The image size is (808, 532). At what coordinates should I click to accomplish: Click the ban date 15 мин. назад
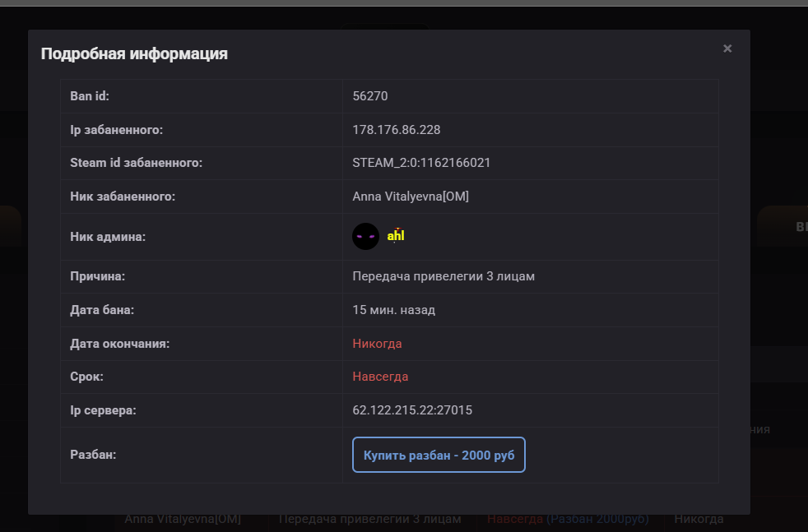(393, 310)
